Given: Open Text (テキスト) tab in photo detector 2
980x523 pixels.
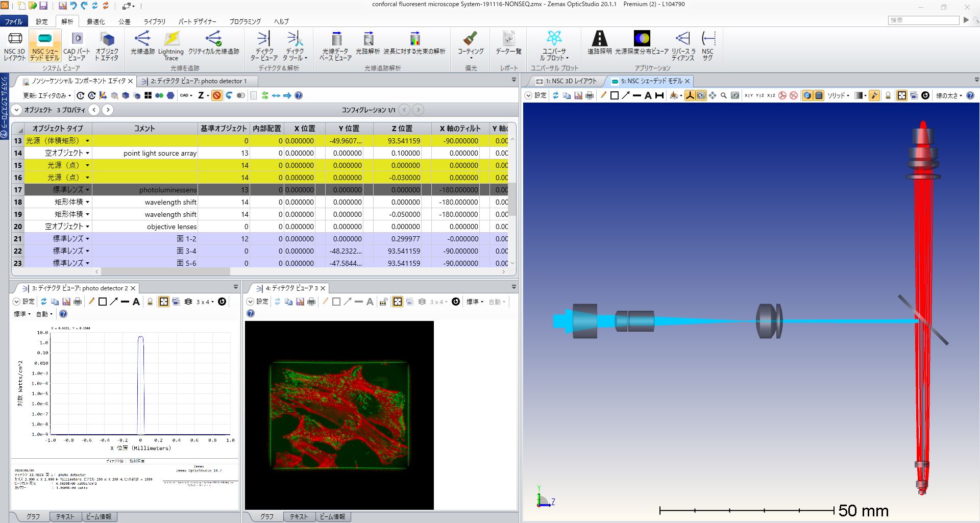Looking at the screenshot, I should click(65, 517).
